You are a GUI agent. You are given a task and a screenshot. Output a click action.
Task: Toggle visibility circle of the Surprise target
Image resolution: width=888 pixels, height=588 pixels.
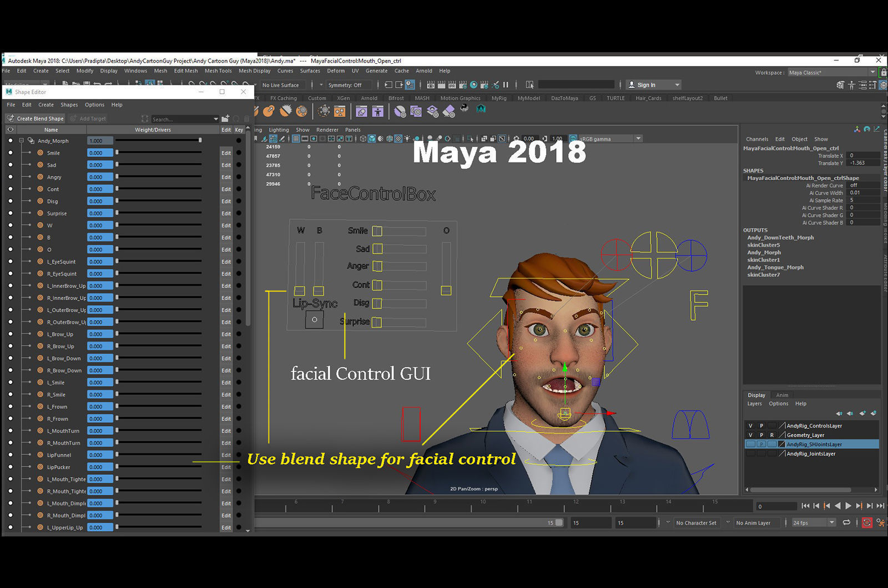click(10, 213)
